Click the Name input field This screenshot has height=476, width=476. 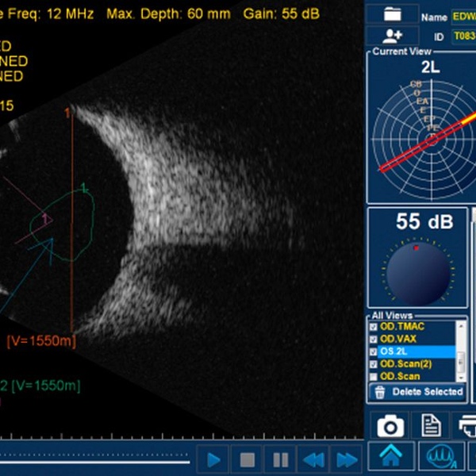point(463,17)
